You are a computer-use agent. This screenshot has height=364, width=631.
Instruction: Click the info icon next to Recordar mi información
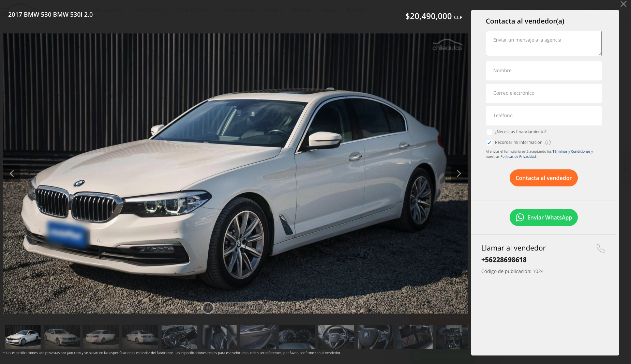click(548, 142)
